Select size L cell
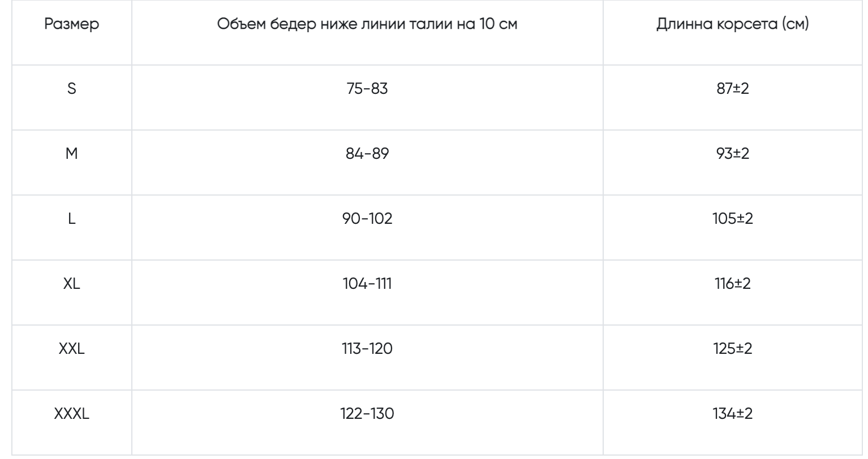Screen dimensions: 868x459 72,219
